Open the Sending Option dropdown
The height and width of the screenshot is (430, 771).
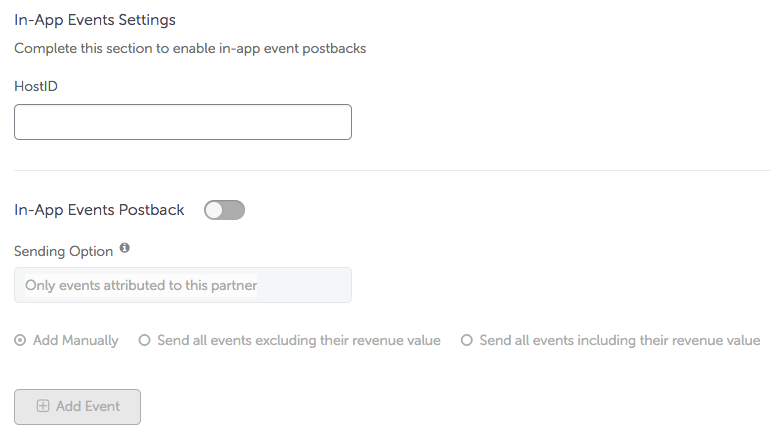(x=183, y=285)
